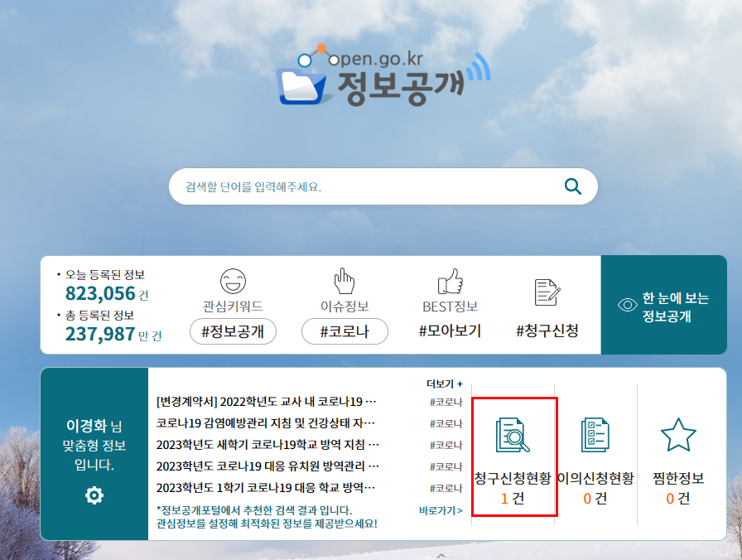
Task: Click the settings gear under 이경화 님
Action: [x=94, y=495]
